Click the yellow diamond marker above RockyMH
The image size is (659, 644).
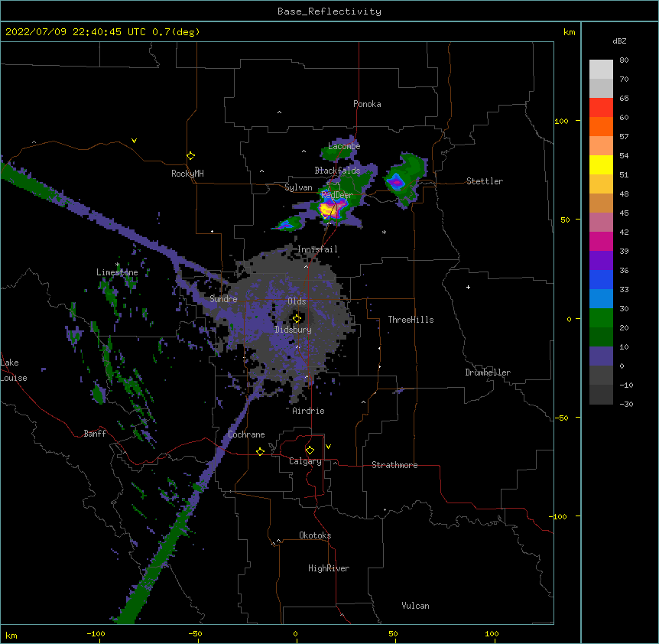click(x=190, y=156)
